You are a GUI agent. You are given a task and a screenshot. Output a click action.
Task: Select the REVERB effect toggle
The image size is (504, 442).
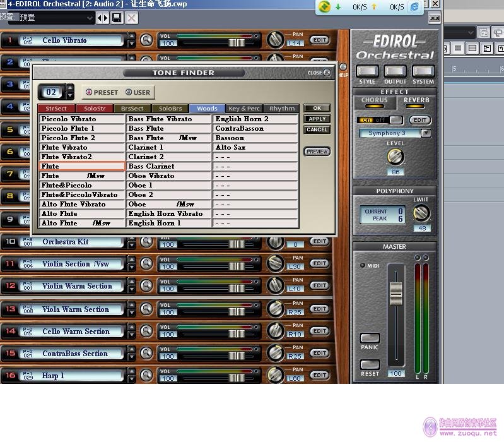click(x=416, y=103)
